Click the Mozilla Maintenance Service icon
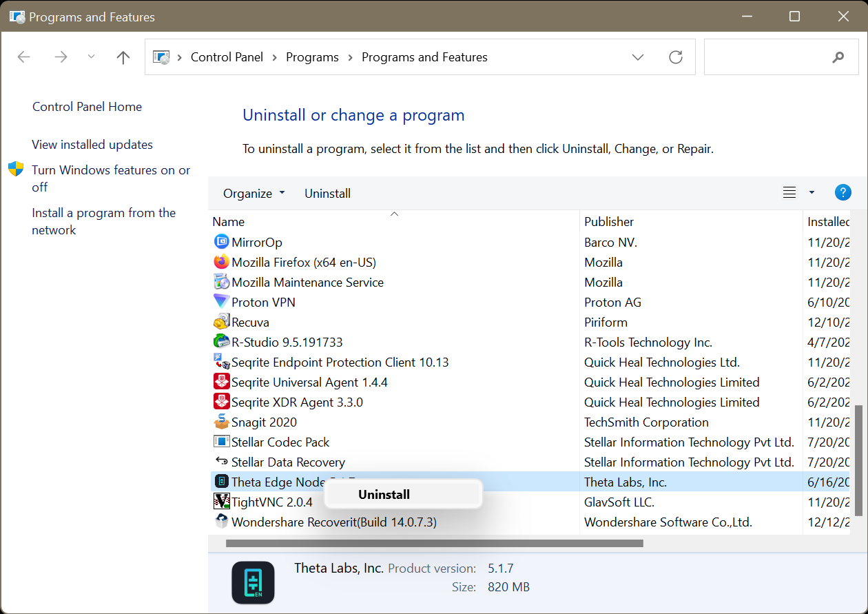This screenshot has height=614, width=868. coord(221,282)
